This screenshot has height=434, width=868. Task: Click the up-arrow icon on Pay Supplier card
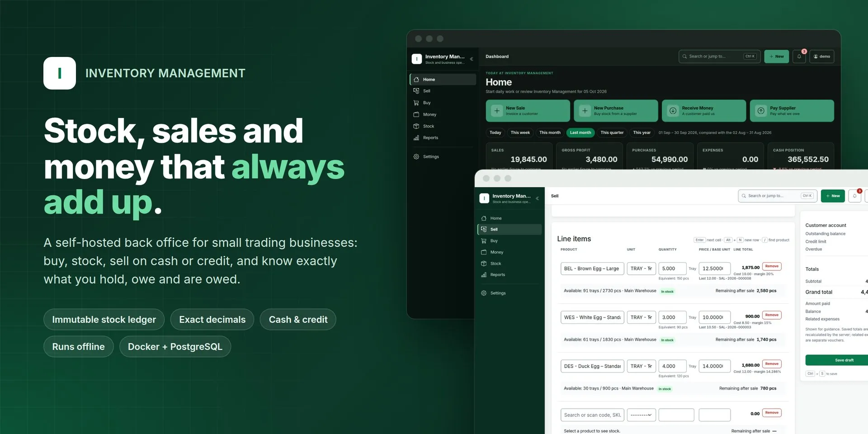[x=761, y=111]
